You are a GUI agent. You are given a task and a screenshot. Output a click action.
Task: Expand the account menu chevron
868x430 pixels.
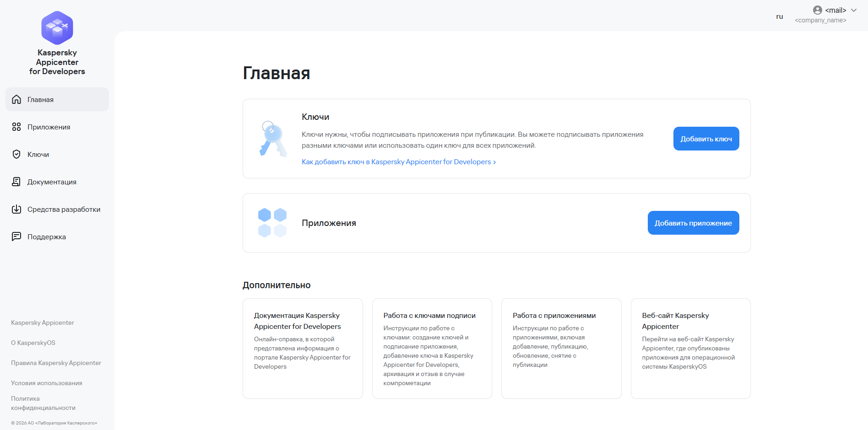[854, 10]
